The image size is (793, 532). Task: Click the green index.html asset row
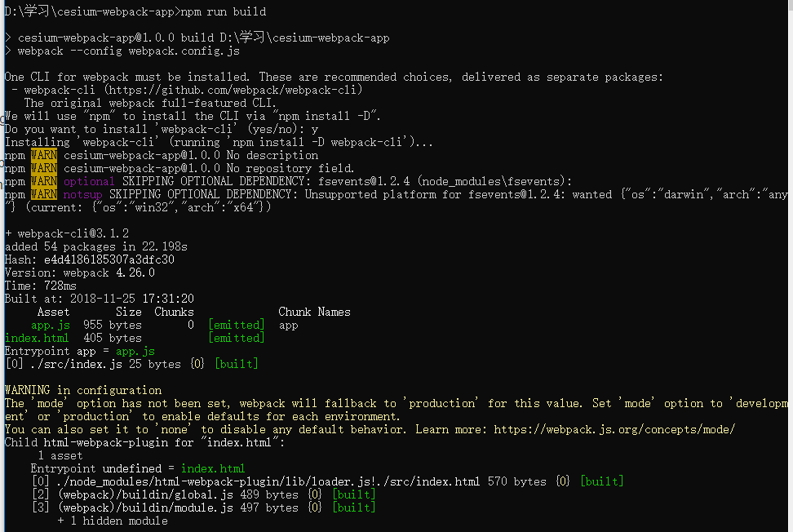point(135,338)
